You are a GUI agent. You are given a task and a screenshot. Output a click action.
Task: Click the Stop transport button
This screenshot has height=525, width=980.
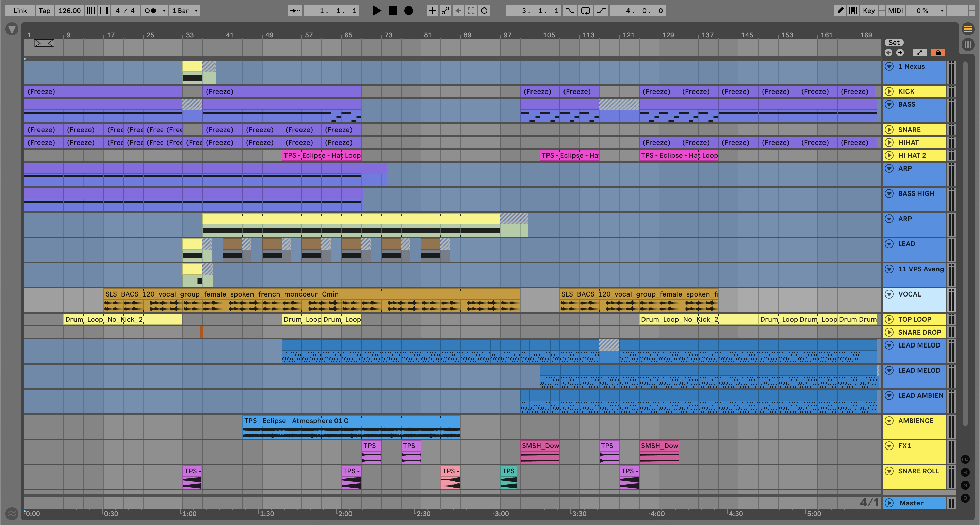pos(393,11)
